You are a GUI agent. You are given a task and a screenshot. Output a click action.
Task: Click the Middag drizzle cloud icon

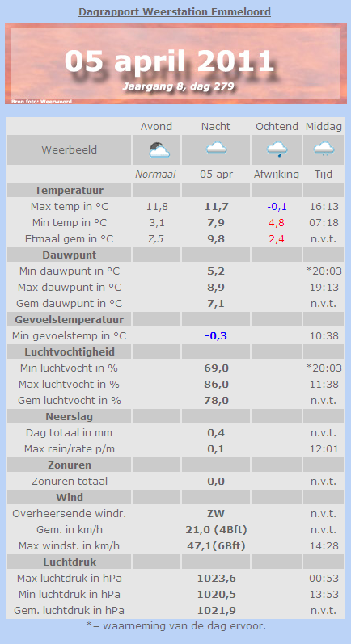pos(324,149)
